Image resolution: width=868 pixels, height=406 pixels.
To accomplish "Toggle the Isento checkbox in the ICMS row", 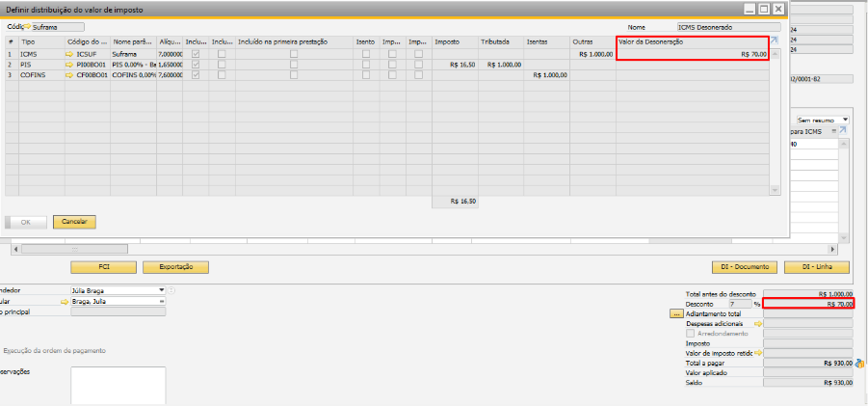I will coord(366,55).
